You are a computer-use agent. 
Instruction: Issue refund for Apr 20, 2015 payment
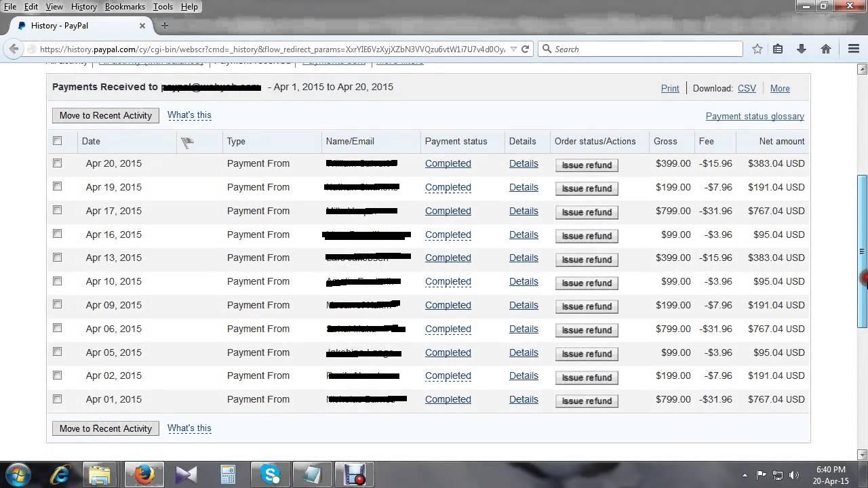587,165
